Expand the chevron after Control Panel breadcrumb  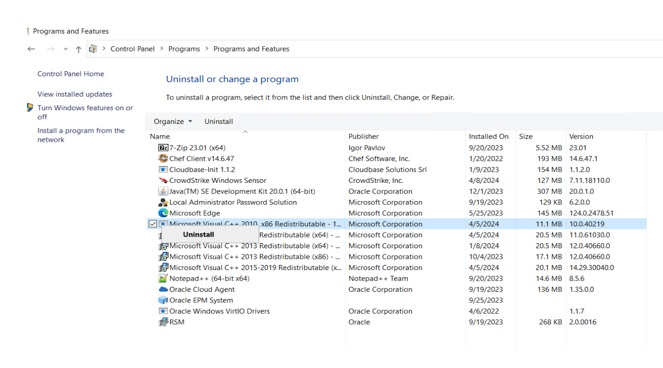162,49
